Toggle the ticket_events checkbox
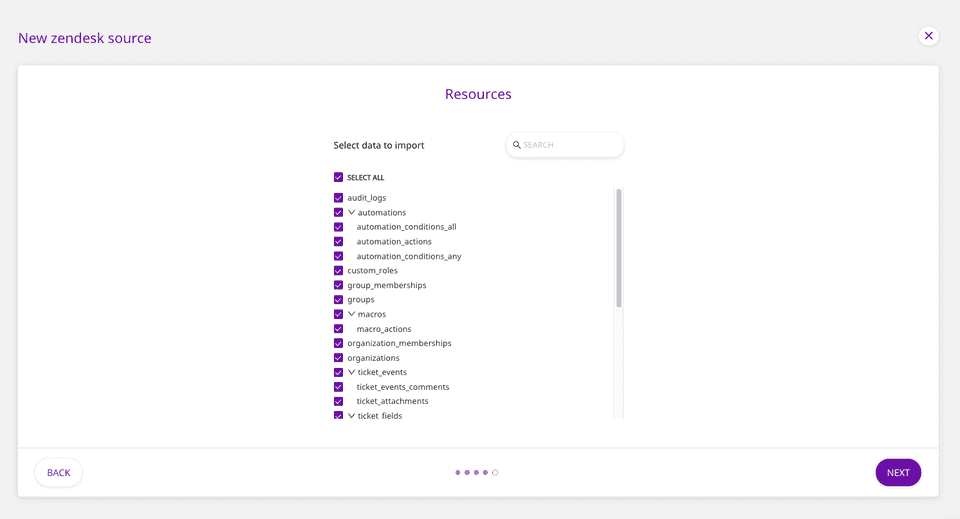 (338, 372)
